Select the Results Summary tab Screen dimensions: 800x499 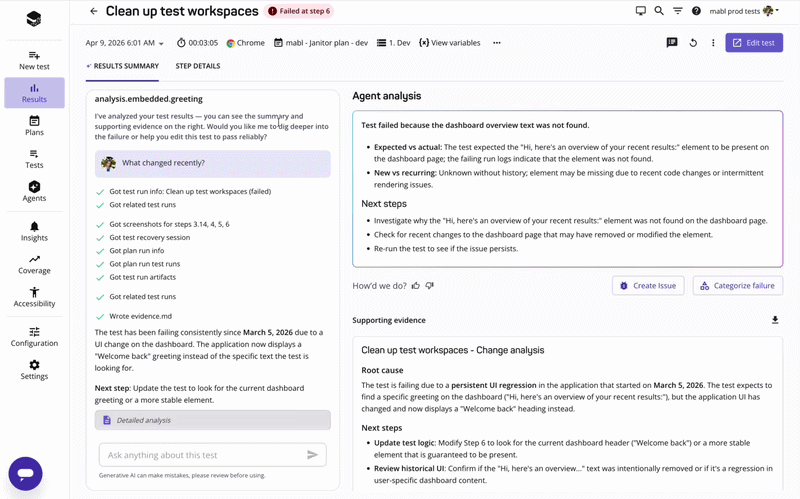123,66
